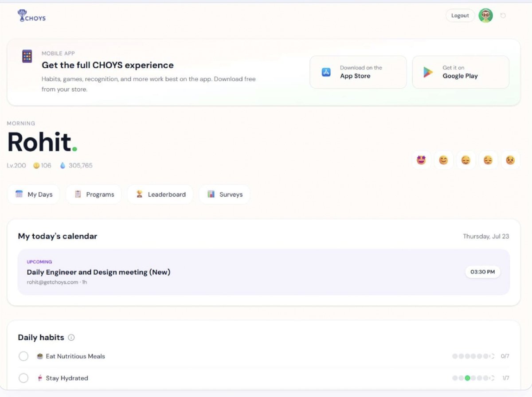This screenshot has height=397, width=532.
Task: Click the App Store logo icon
Action: pyautogui.click(x=326, y=72)
